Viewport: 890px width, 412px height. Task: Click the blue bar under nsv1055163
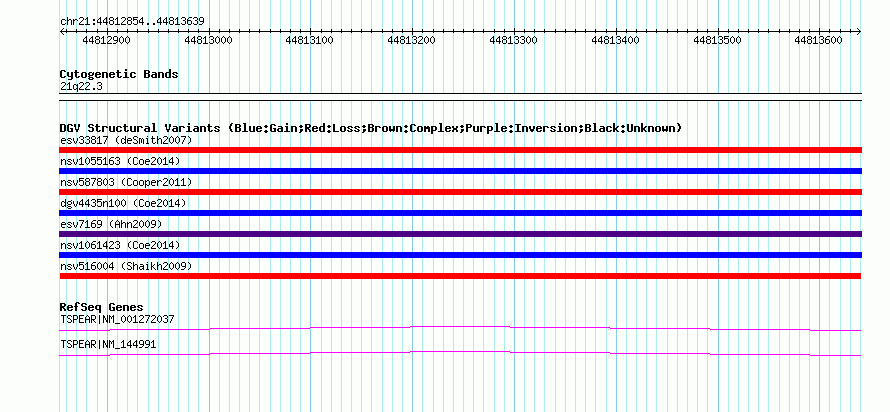[460, 171]
